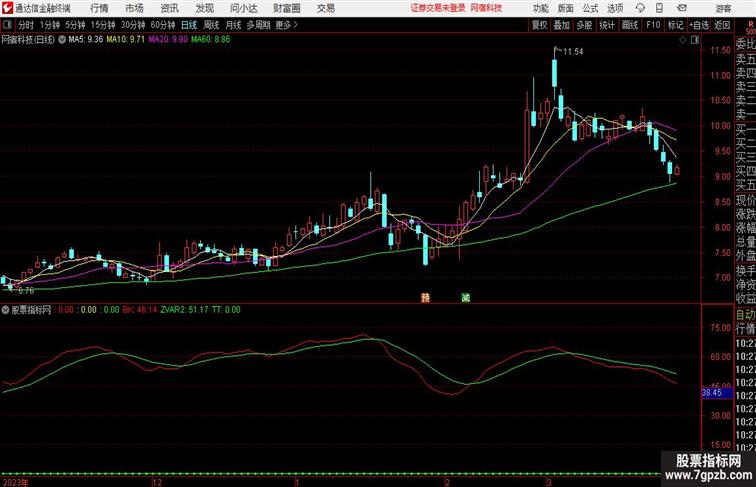Image resolution: width=756 pixels, height=487 pixels.
Task: Click the 网宿科技(日线) chart title
Action: (x=28, y=40)
